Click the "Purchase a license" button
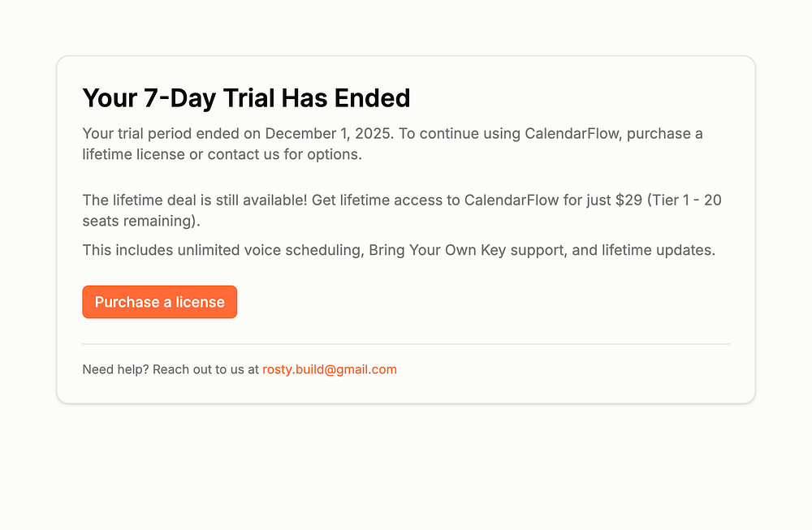The height and width of the screenshot is (530, 812). [159, 302]
